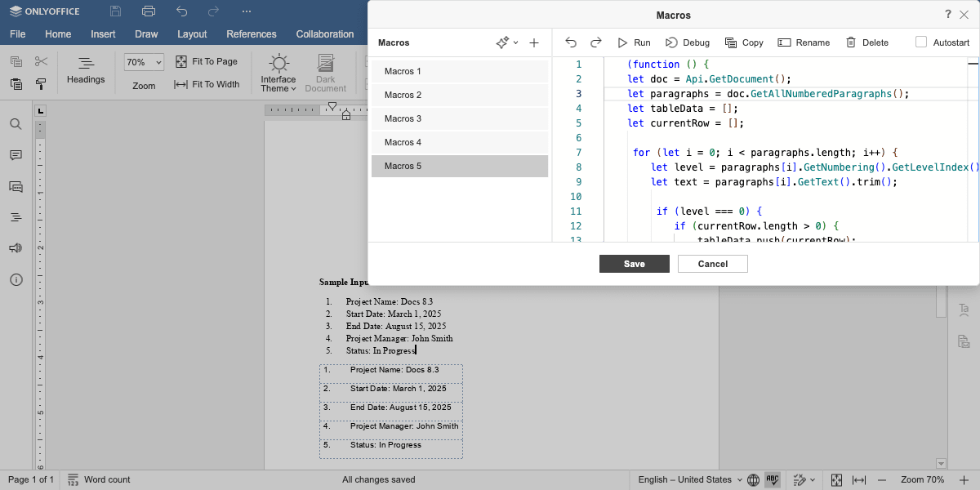
Task: Enable the Autostart checkbox
Action: click(x=921, y=42)
